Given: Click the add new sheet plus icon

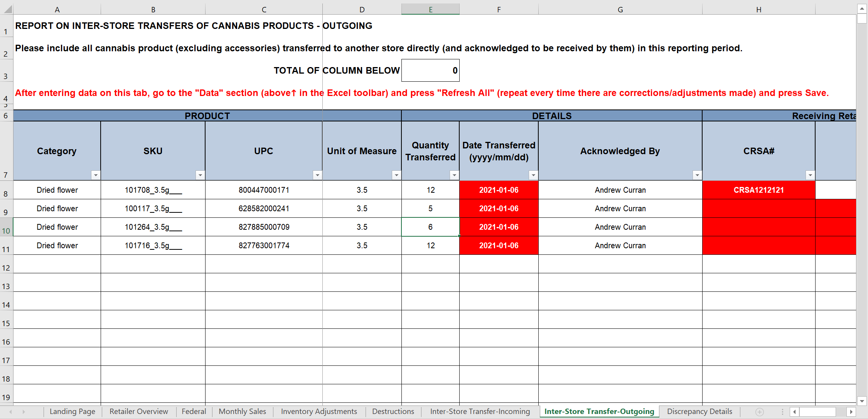Looking at the screenshot, I should pos(759,412).
